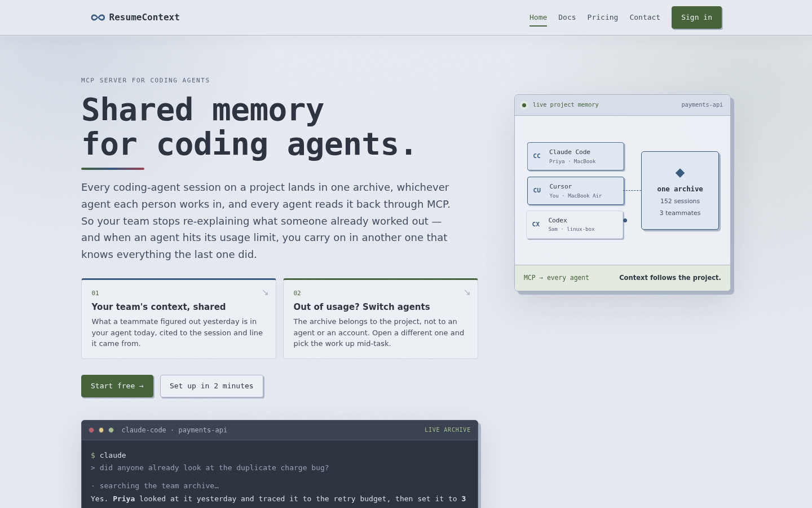Click the green live status dot
This screenshot has height=508, width=812.
pos(524,105)
